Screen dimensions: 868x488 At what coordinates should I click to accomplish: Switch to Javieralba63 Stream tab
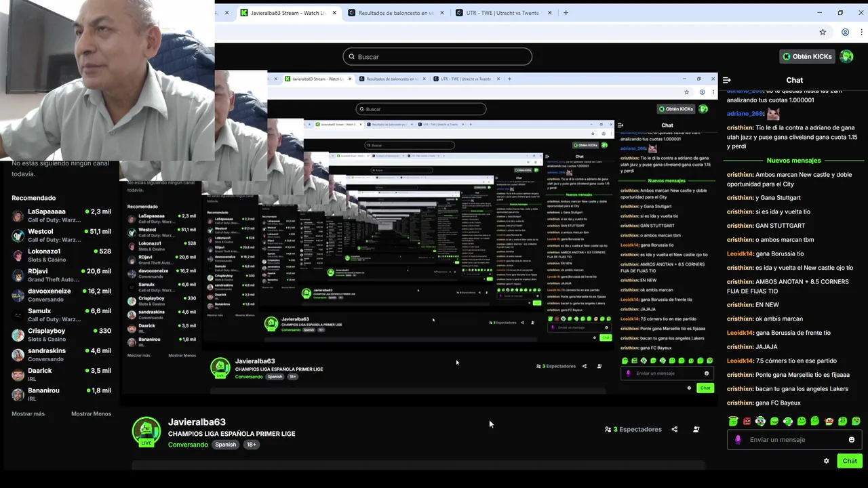tap(288, 12)
